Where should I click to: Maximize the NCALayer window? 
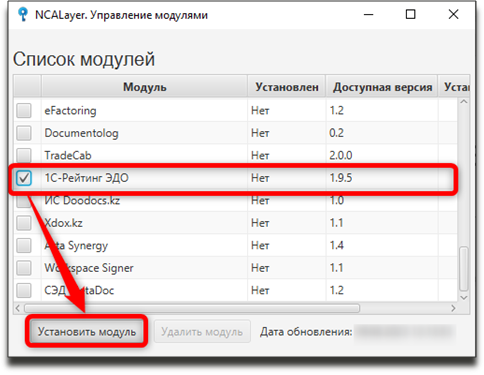410,15
